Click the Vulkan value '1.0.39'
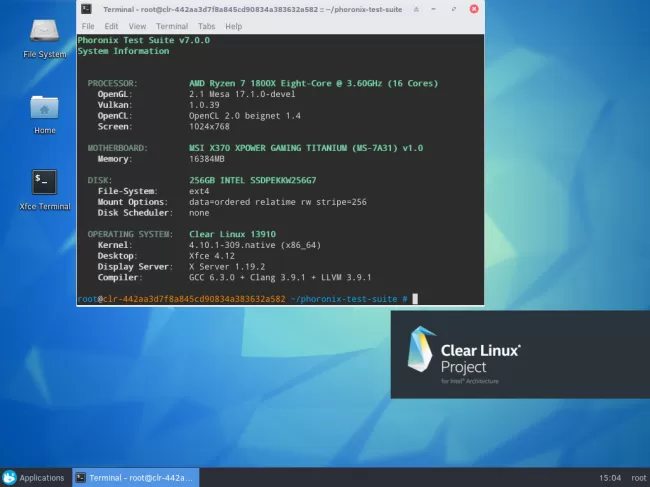This screenshot has width=650, height=487. tap(204, 105)
